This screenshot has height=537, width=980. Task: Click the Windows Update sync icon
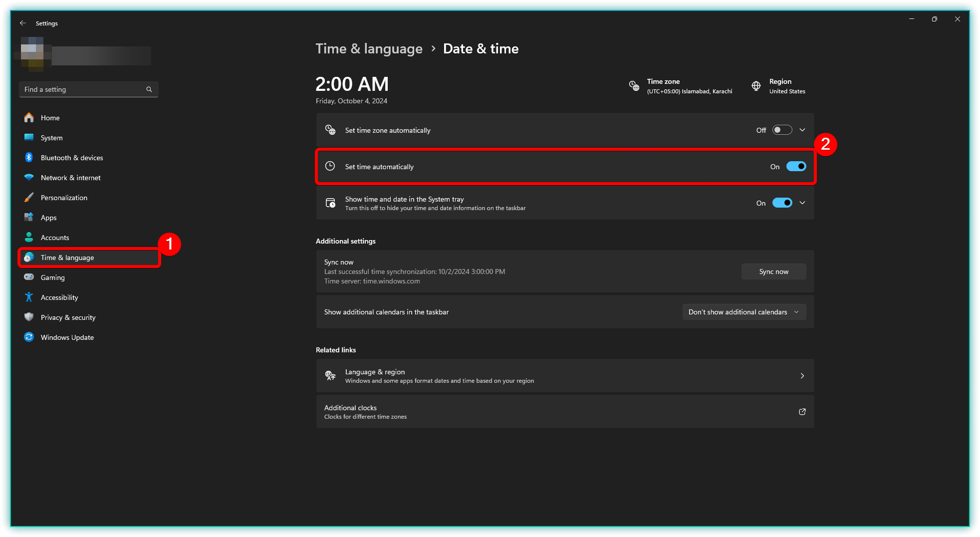point(29,337)
